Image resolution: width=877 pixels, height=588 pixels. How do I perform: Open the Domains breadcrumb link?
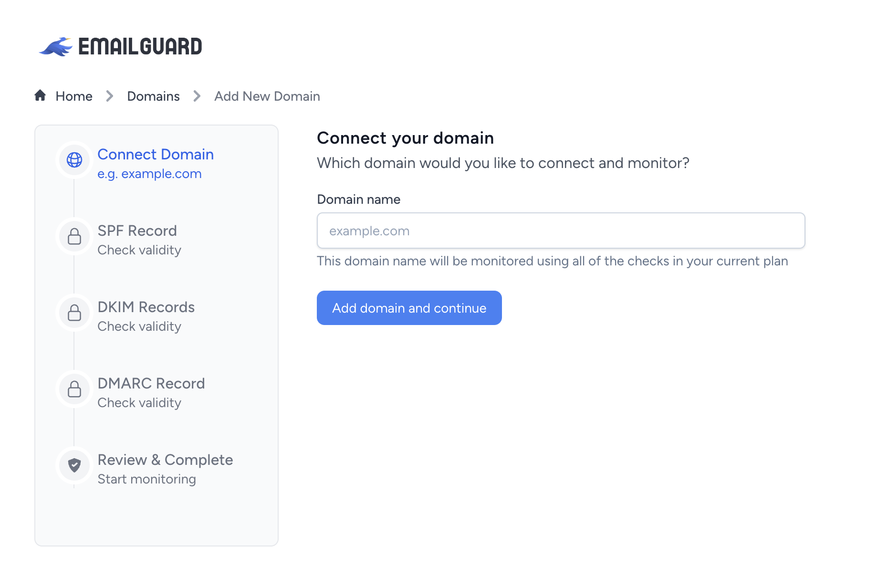153,96
